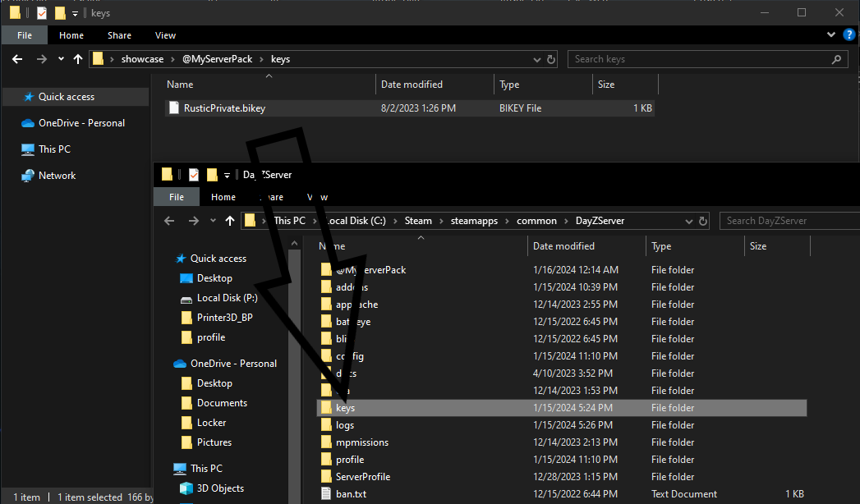Click the Search DayZServer input field
Viewport: 860px width, 504px height.
(x=789, y=221)
